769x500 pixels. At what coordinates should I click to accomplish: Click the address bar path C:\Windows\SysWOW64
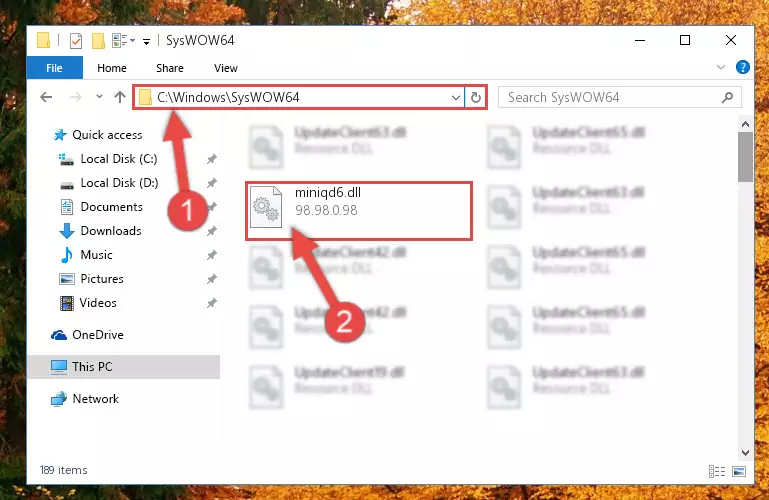point(228,97)
